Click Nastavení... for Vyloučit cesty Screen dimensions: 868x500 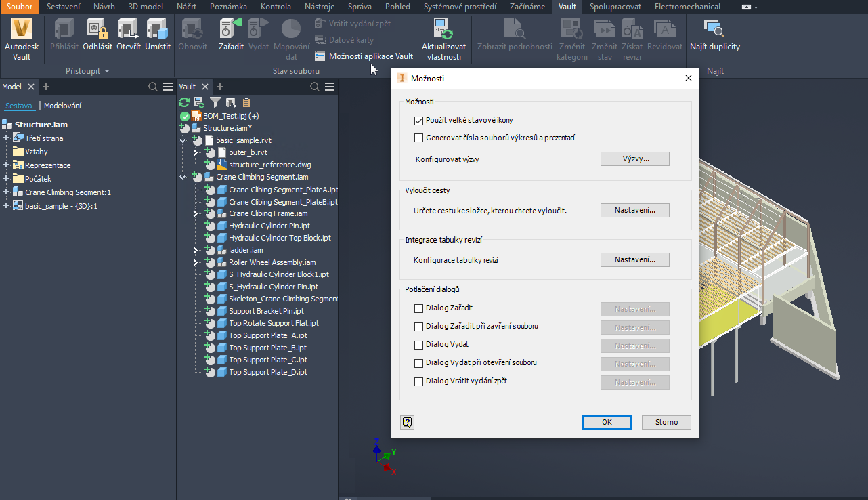coord(635,210)
